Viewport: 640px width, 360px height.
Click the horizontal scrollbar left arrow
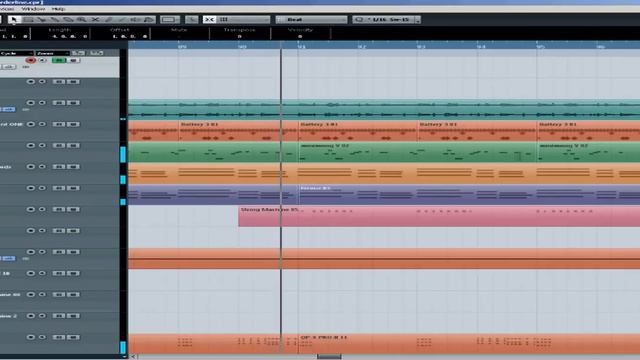(133, 357)
